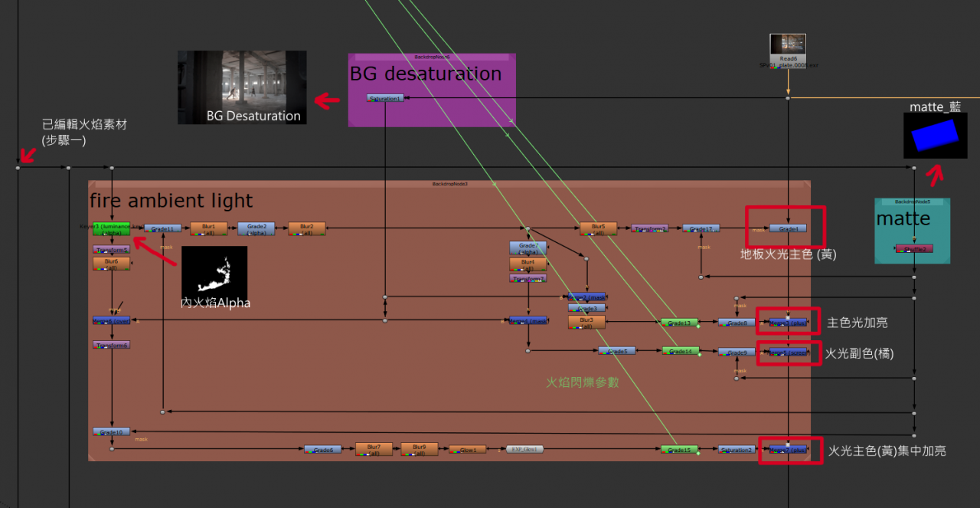Select the Transform5 node below Keyer3

click(x=112, y=249)
